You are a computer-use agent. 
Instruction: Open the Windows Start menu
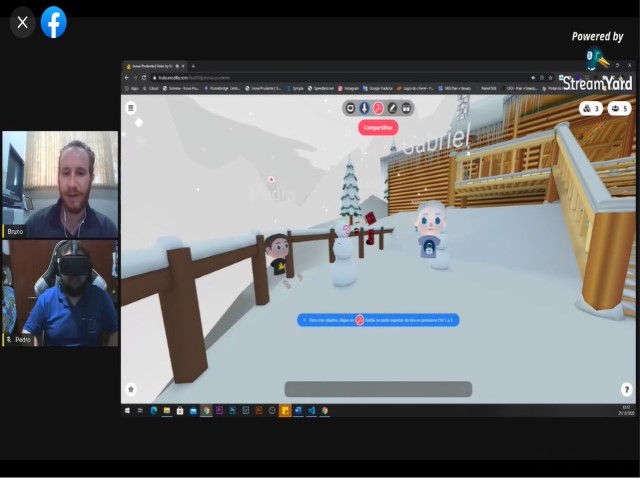(127, 411)
